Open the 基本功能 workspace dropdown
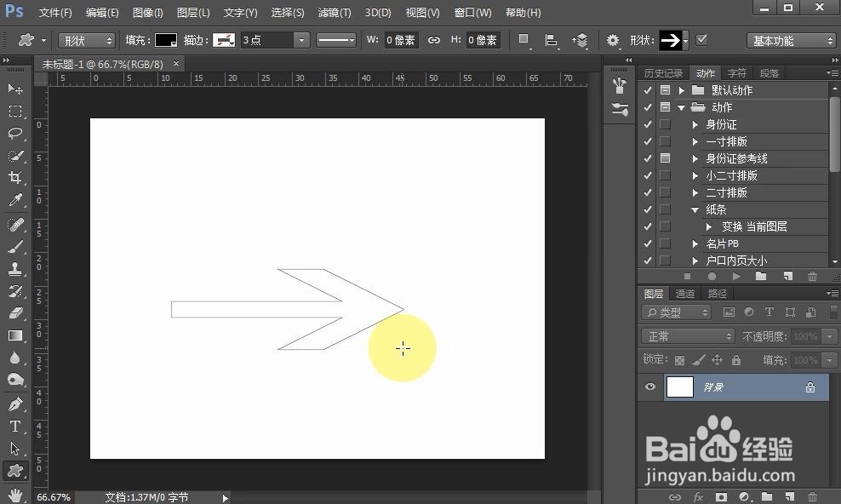Image resolution: width=841 pixels, height=504 pixels. coord(791,41)
